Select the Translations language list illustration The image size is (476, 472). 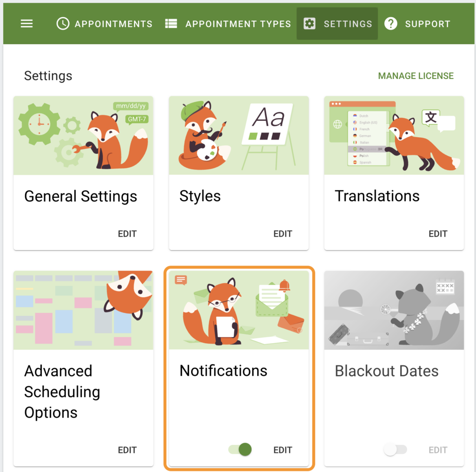[x=394, y=135]
